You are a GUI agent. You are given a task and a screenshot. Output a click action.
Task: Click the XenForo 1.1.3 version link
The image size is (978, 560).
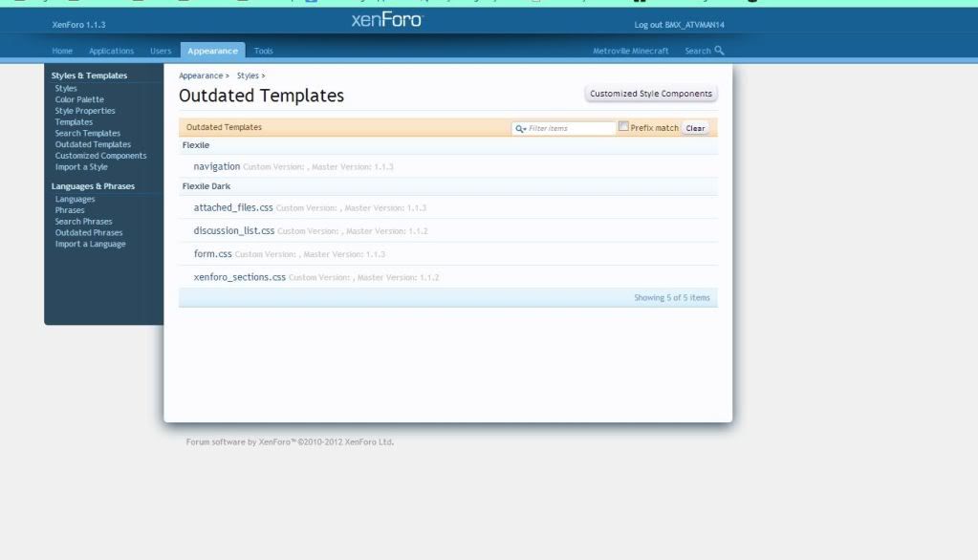coord(78,25)
